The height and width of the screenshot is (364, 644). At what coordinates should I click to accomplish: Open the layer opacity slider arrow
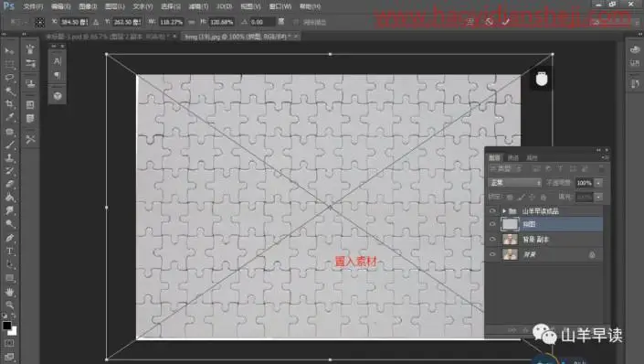click(598, 183)
